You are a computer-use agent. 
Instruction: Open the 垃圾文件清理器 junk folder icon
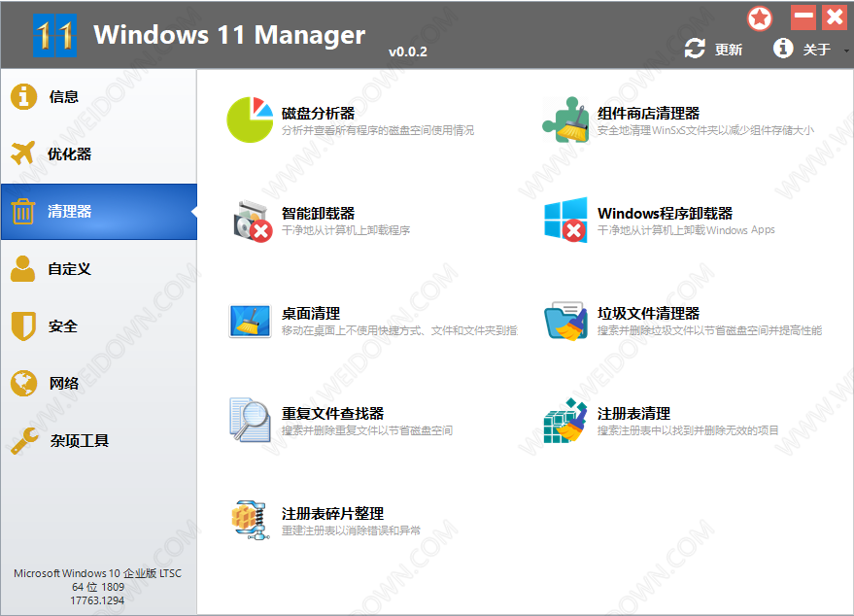point(565,321)
